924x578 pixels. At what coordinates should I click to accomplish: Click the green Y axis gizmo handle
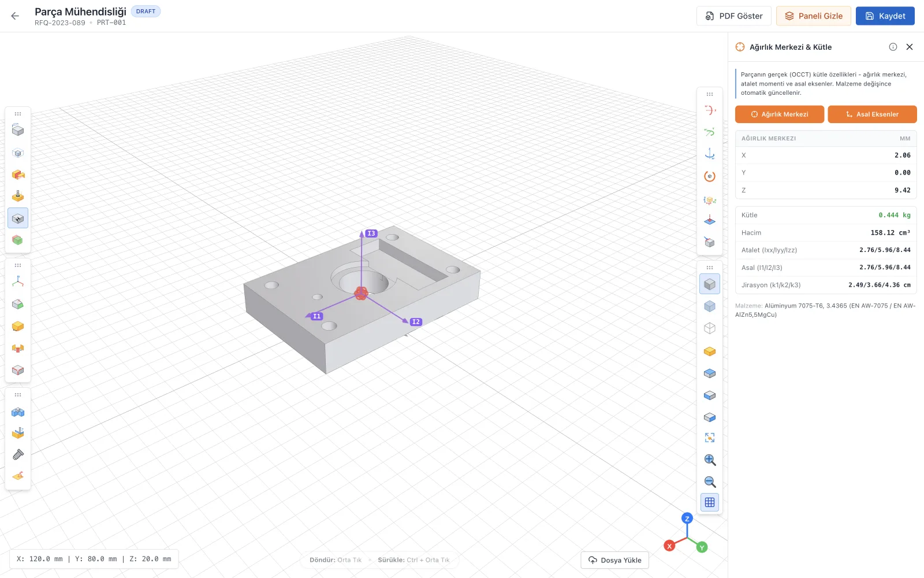pos(702,547)
